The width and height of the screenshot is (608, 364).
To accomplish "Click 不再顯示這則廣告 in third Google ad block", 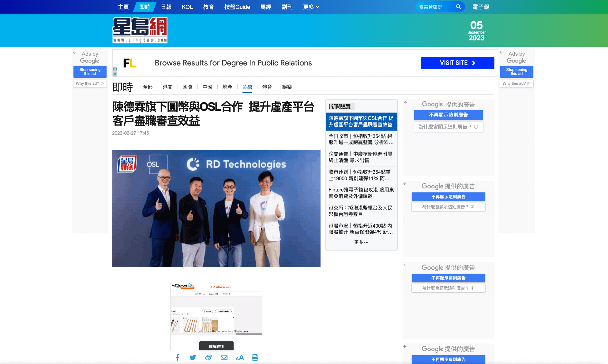I will point(448,278).
